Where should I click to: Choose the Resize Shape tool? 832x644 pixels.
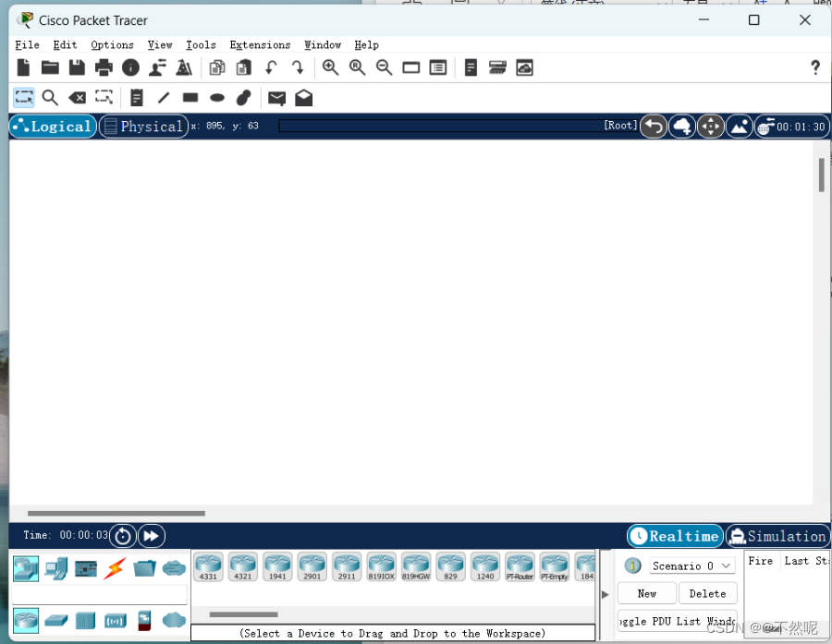coord(104,97)
